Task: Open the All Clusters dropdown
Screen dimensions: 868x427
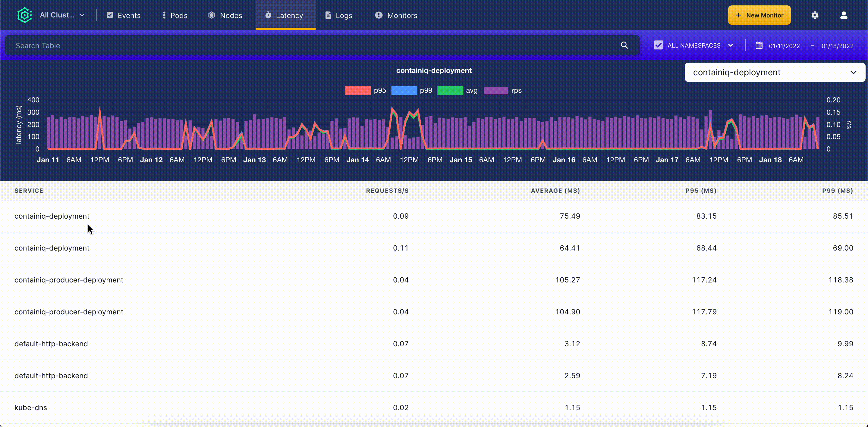Action: (62, 15)
